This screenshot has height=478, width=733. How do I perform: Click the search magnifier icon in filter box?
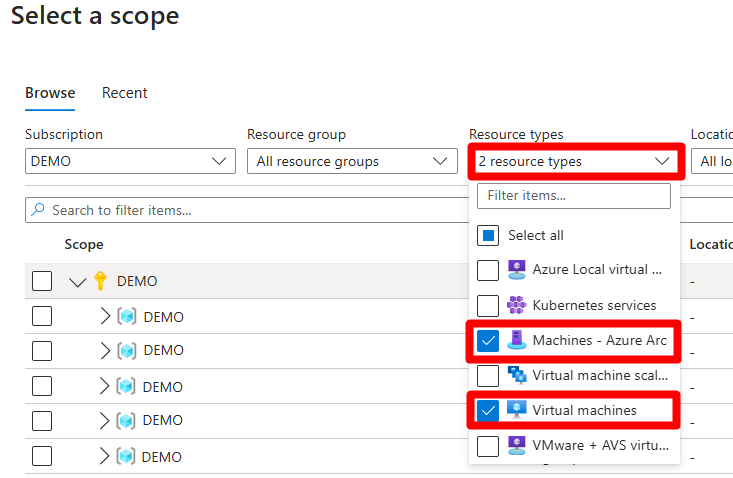click(x=38, y=210)
